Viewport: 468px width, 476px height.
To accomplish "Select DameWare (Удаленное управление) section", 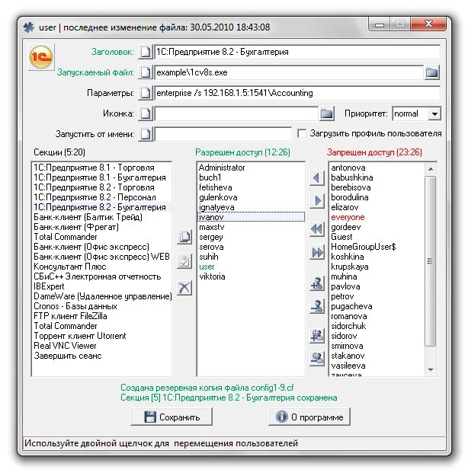I will pos(102,296).
